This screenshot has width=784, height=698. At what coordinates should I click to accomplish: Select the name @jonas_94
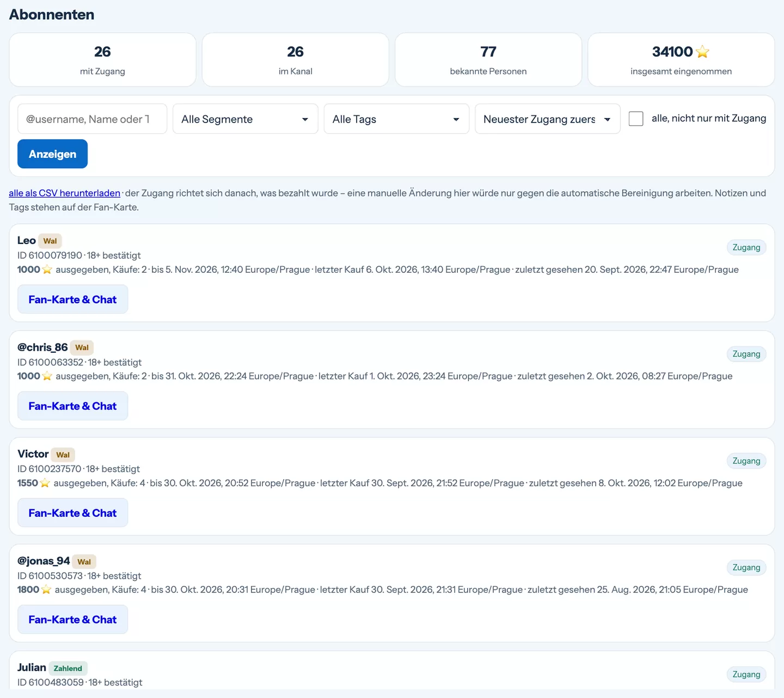coord(44,561)
